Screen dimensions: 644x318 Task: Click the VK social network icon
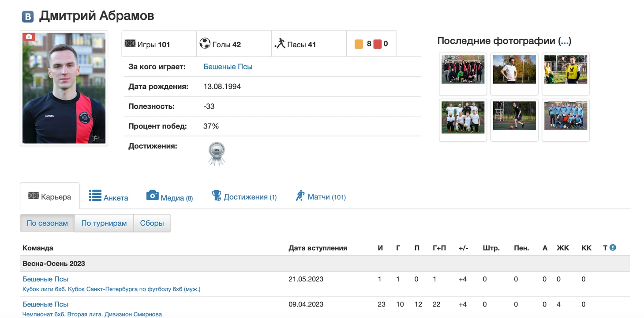pos(28,17)
